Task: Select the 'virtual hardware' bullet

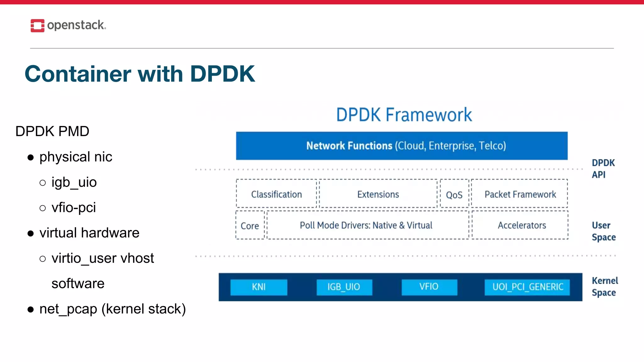Action: [x=89, y=233]
